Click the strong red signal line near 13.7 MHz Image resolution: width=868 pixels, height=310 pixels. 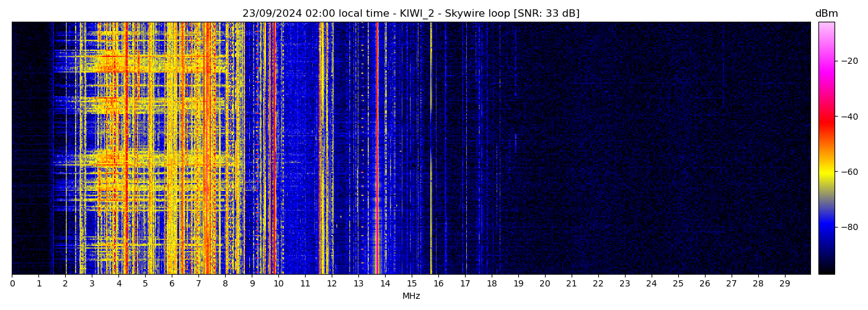[377, 149]
